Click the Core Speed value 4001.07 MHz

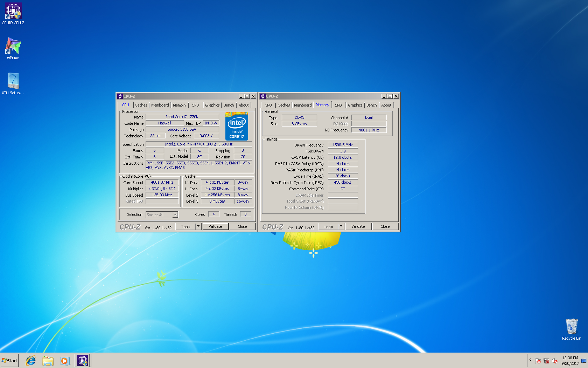(162, 182)
